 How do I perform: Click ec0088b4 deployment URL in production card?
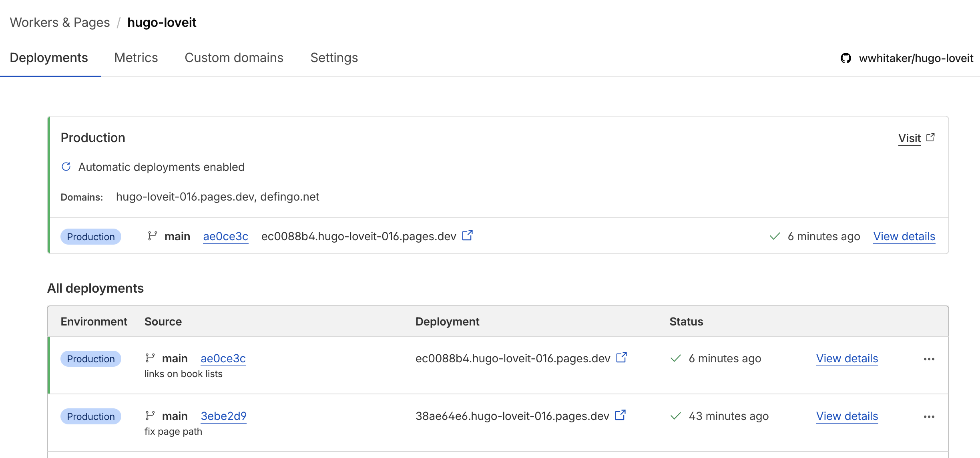[x=359, y=237]
